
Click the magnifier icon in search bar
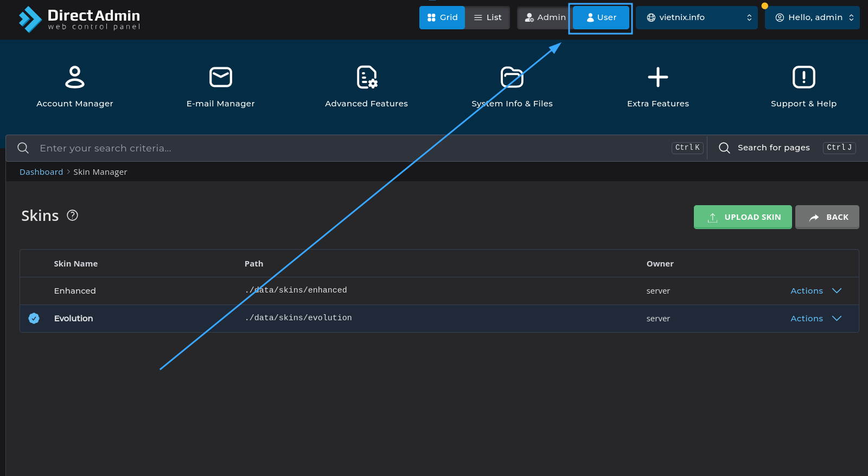[23, 148]
